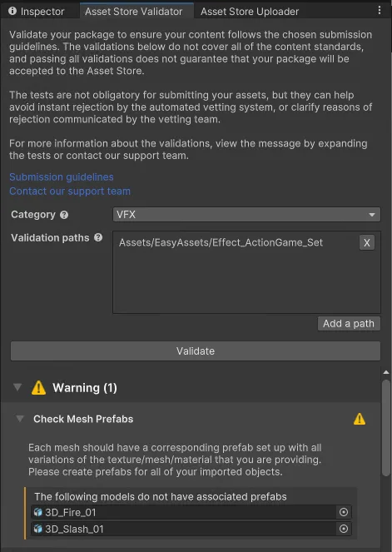Screen dimensions: 392x552
Task: Remove the Effect_ActionGame_Set validation path
Action: click(x=367, y=242)
